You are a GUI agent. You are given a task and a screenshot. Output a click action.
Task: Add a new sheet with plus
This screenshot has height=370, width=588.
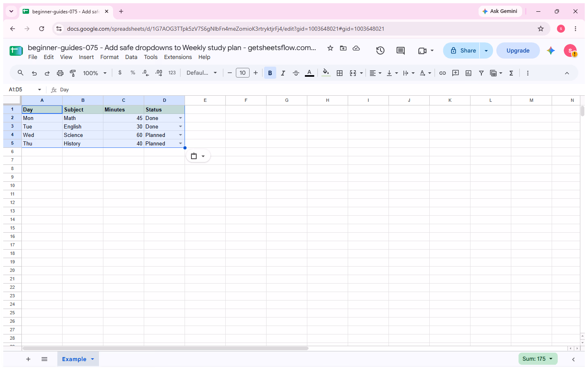pyautogui.click(x=28, y=359)
